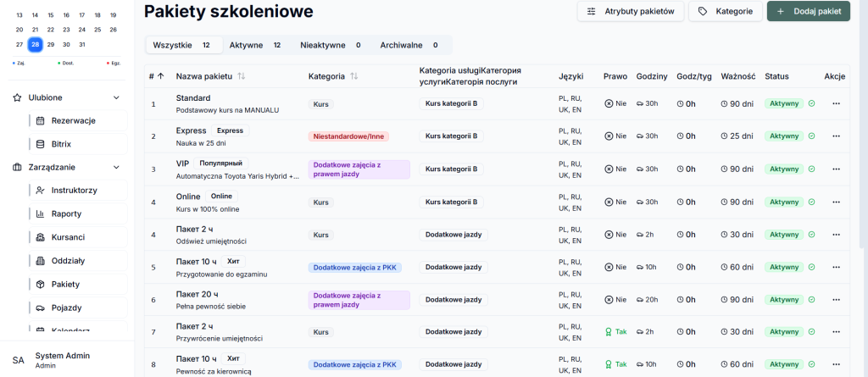
Task: Open Kursanci section
Action: [x=78, y=237]
